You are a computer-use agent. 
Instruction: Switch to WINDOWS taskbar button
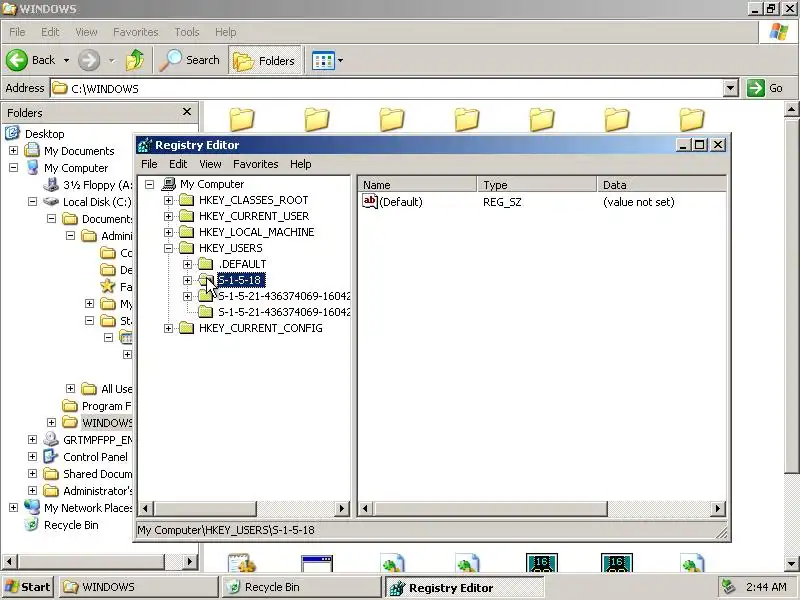[138, 587]
